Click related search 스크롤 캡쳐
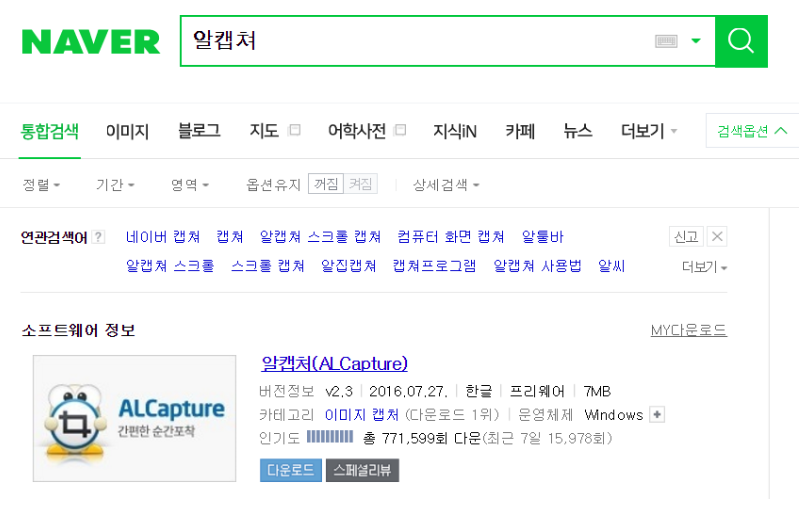The width and height of the screenshot is (806, 509). [270, 268]
